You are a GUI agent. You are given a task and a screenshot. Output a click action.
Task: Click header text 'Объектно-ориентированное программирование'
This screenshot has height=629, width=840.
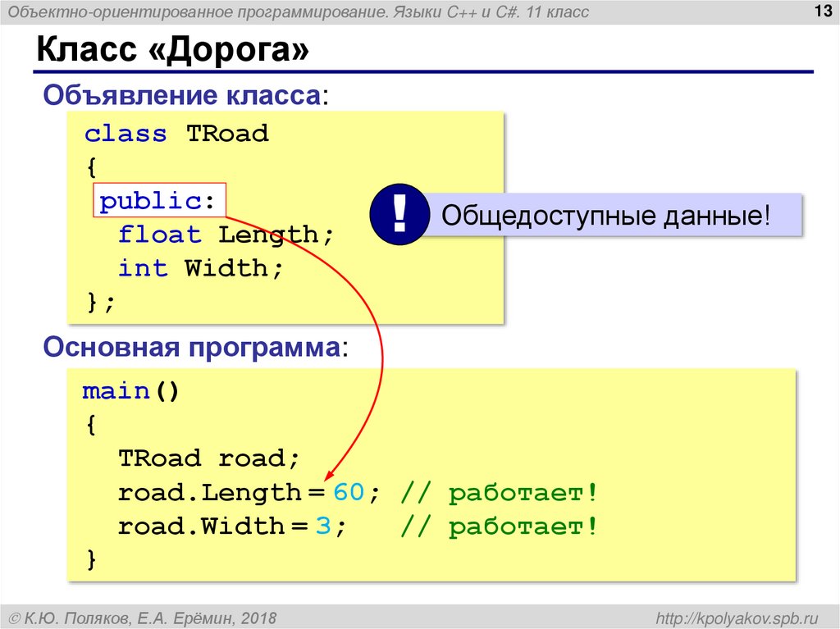point(197,11)
